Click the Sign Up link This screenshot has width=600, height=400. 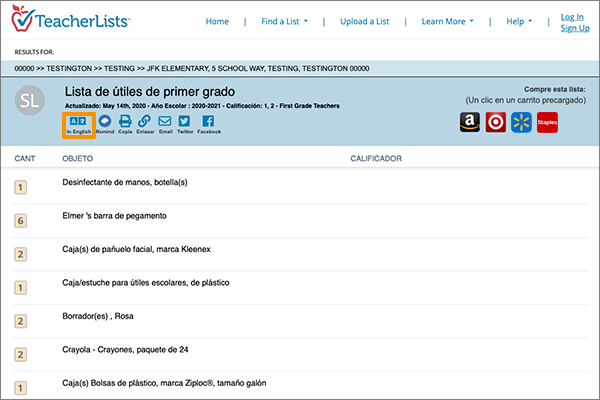tap(574, 28)
